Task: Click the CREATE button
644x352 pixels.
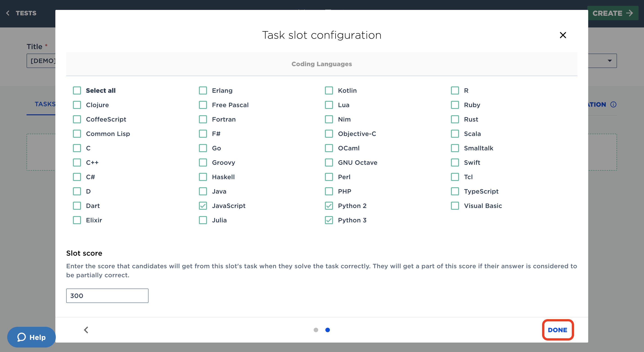Action: click(x=612, y=13)
